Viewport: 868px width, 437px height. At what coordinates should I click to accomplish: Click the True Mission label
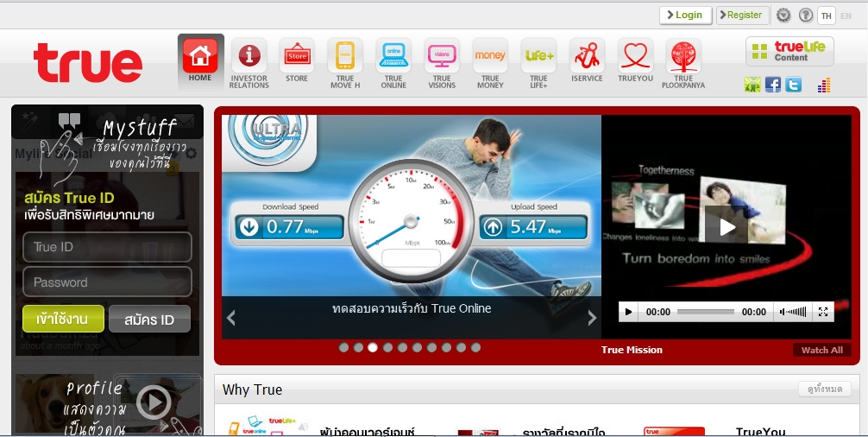tap(632, 350)
